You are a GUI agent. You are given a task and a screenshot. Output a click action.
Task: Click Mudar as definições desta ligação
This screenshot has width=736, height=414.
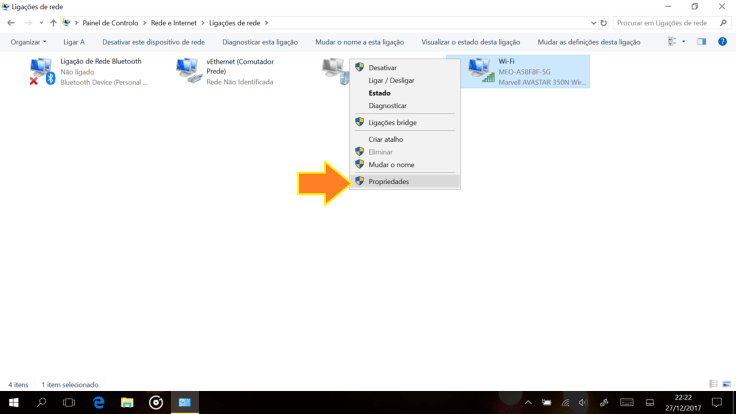click(588, 42)
